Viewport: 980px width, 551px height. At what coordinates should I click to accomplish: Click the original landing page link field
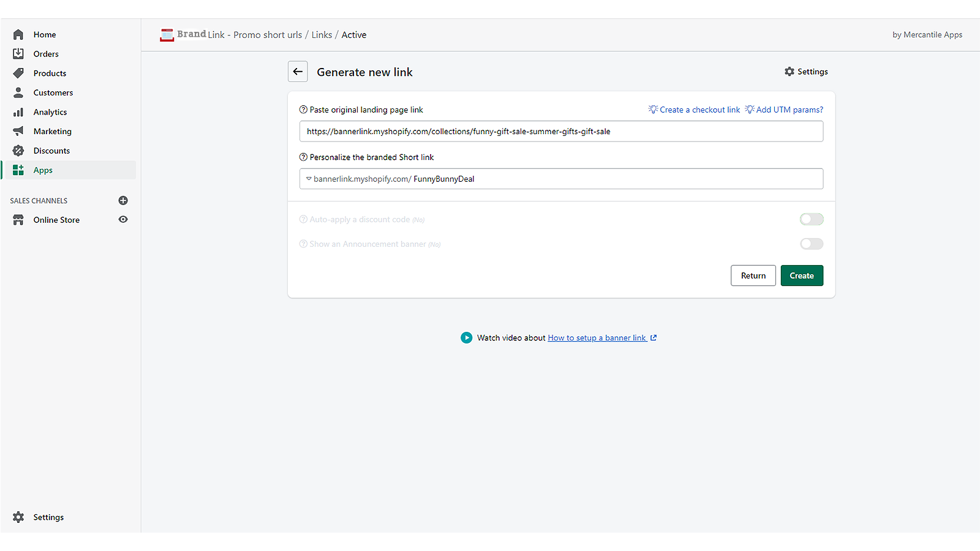[x=560, y=131]
